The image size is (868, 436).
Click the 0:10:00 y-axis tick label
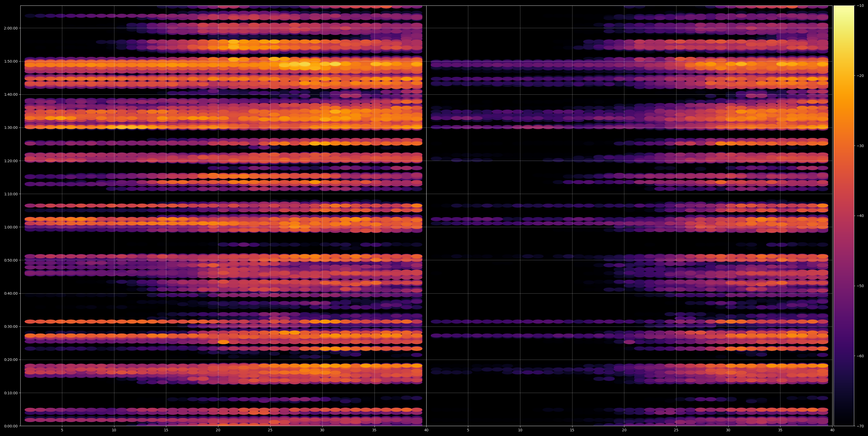pyautogui.click(x=10, y=393)
